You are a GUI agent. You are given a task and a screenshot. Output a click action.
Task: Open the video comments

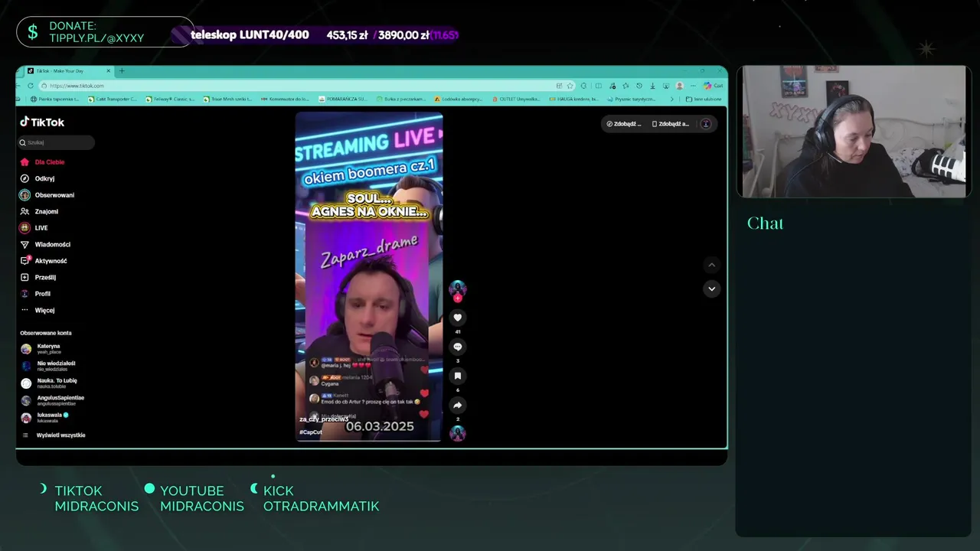[x=458, y=347]
